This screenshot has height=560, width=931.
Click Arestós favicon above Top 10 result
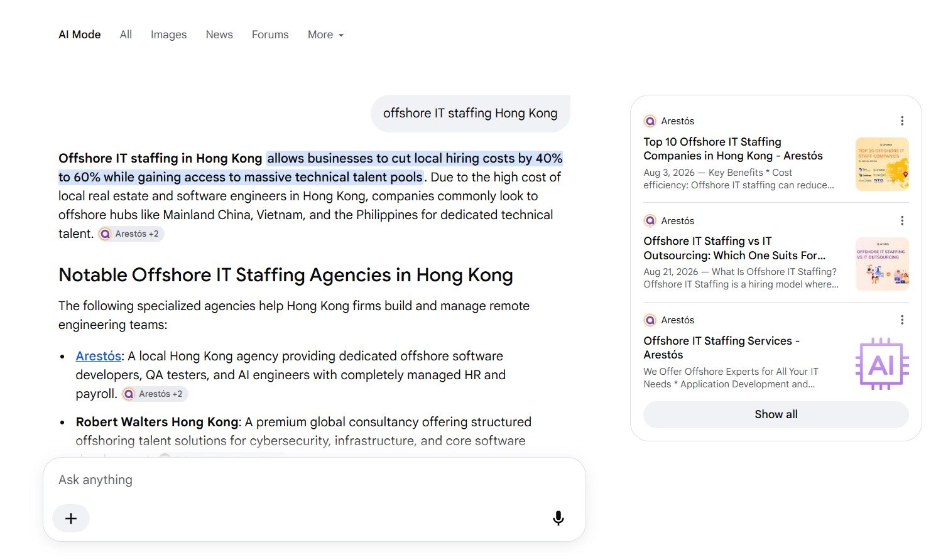[650, 121]
